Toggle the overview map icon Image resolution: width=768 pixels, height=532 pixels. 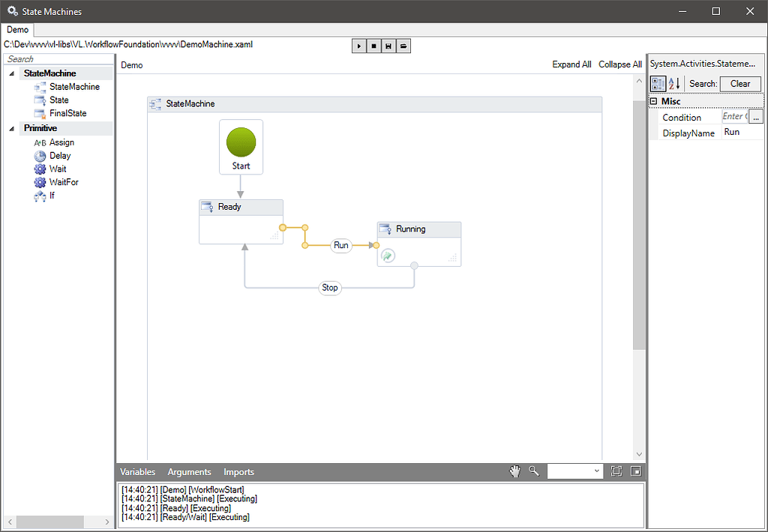pyautogui.click(x=635, y=471)
